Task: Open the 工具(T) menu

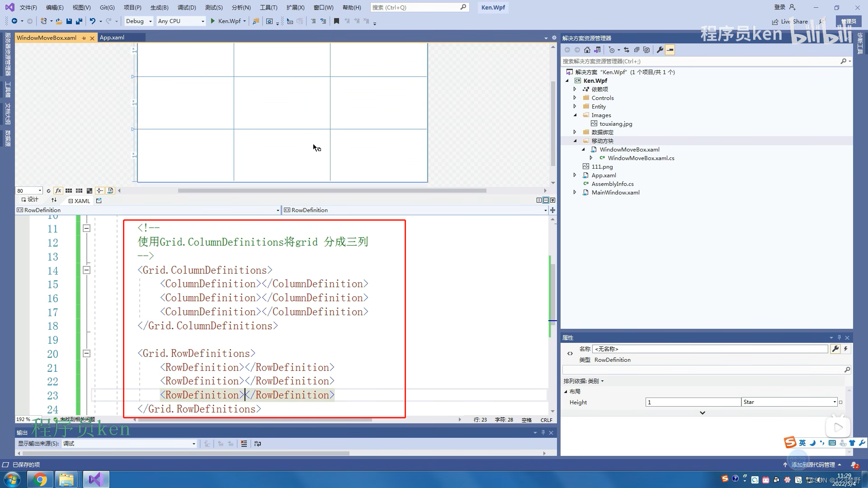Action: point(269,8)
